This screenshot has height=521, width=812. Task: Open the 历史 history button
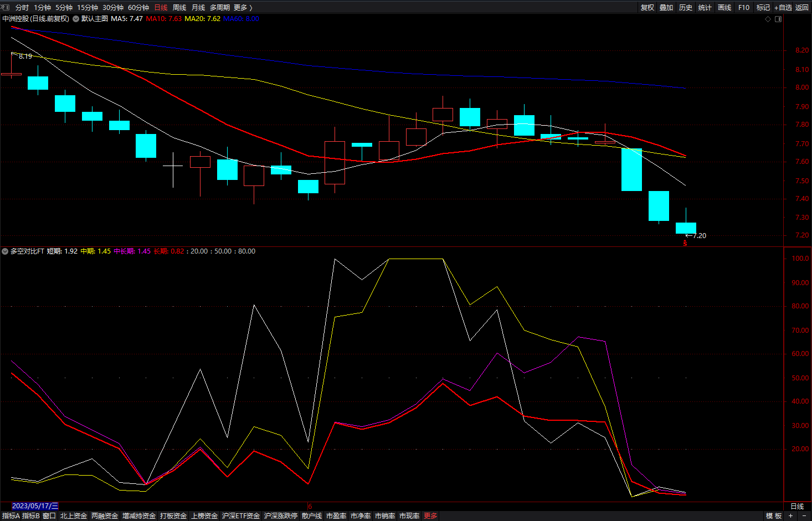686,8
